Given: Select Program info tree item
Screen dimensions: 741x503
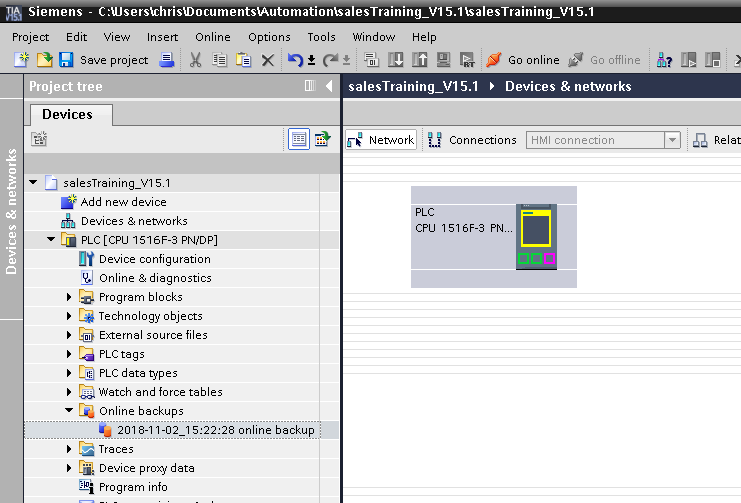Looking at the screenshot, I should pos(133,487).
